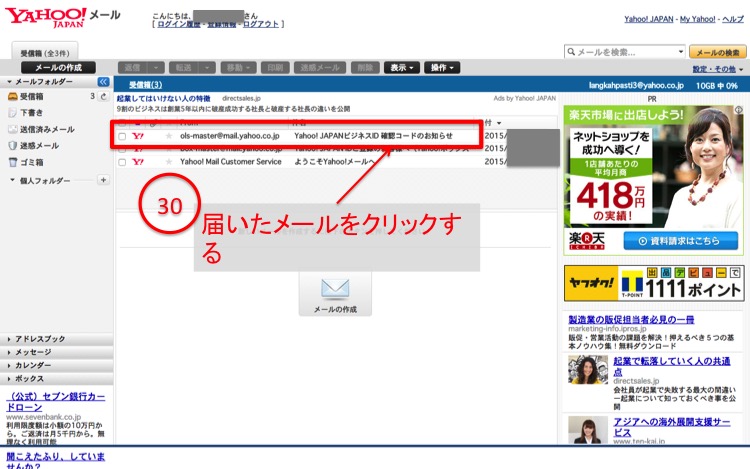Open the 移動 move dropdown

point(239,68)
